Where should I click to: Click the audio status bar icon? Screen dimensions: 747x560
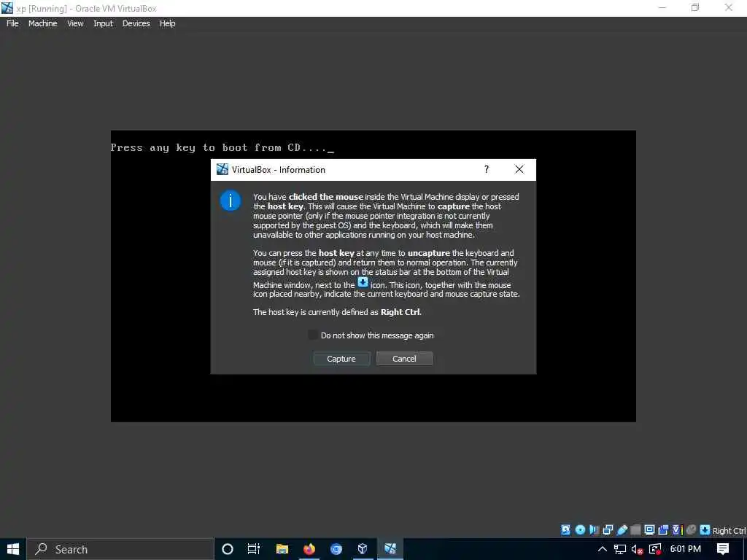pyautogui.click(x=594, y=530)
